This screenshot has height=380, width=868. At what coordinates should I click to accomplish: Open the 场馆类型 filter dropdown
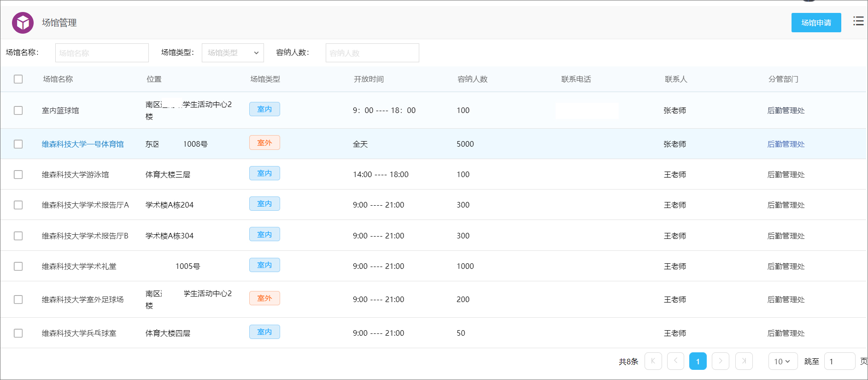pyautogui.click(x=233, y=53)
